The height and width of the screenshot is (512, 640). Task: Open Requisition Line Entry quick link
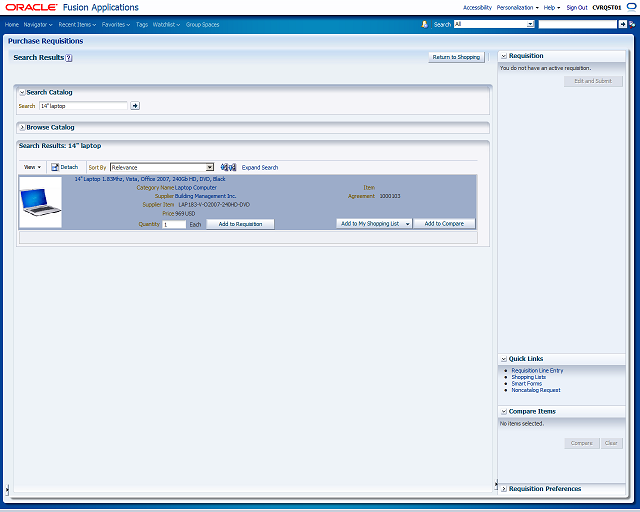[537, 370]
